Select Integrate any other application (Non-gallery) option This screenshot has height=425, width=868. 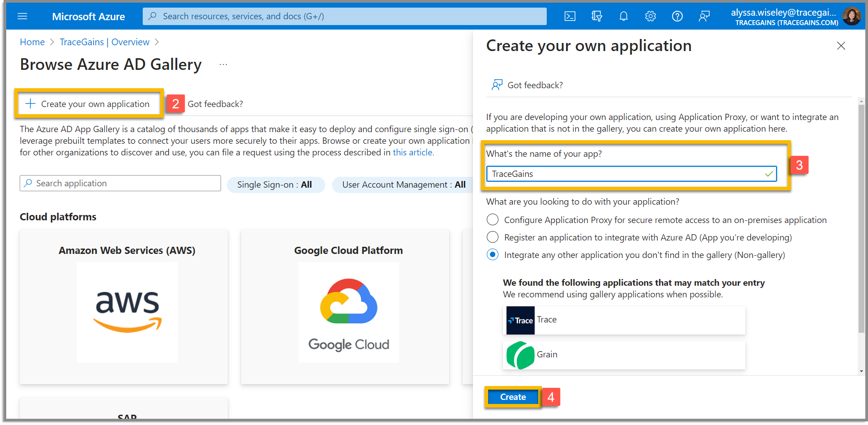[493, 255]
